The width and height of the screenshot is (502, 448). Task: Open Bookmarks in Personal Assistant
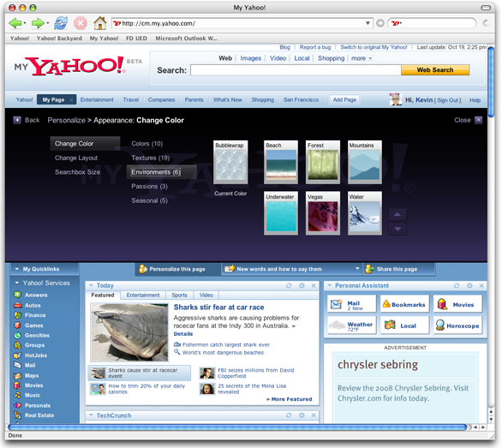click(x=404, y=304)
